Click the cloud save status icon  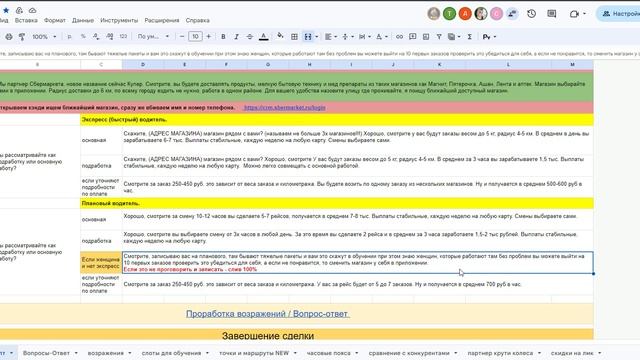[32, 10]
